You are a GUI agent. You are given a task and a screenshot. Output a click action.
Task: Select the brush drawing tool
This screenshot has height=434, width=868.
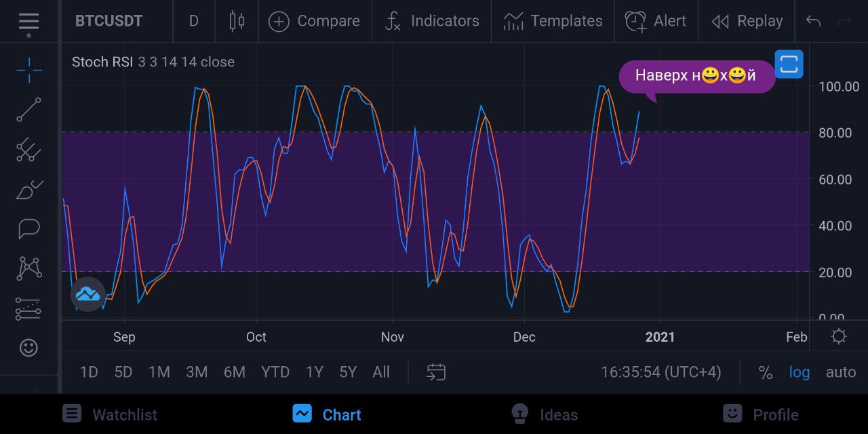[28, 190]
